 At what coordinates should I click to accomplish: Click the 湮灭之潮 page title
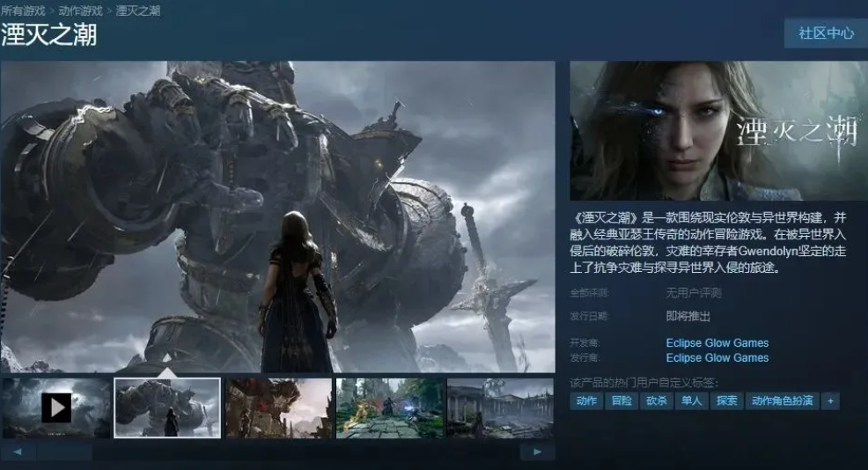[48, 35]
